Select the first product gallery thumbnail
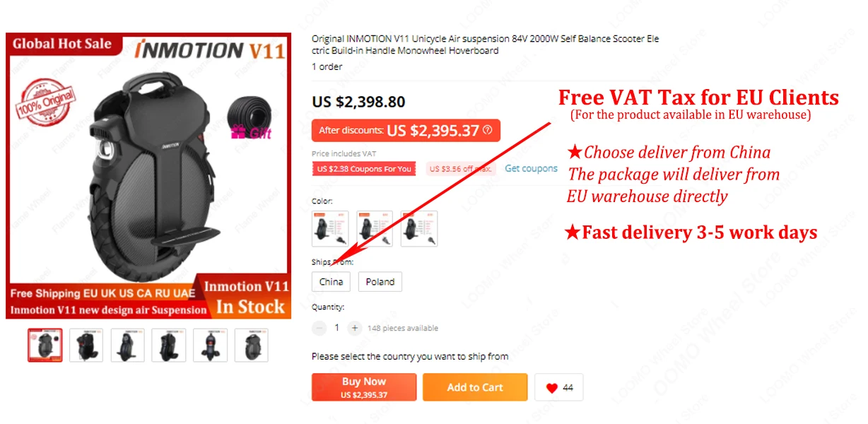The image size is (868, 424). point(45,345)
